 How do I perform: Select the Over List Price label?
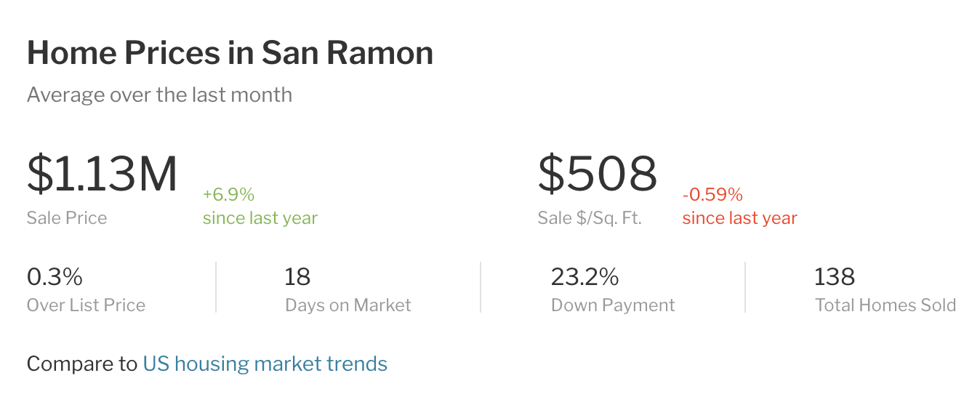pos(86,305)
